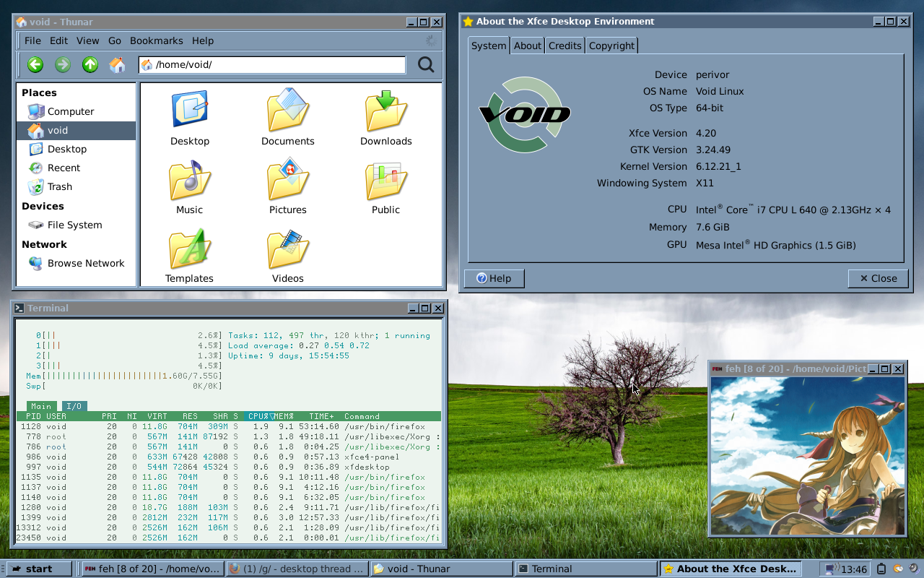
Task: Select the Desktop folder icon in the file view
Action: (190, 110)
